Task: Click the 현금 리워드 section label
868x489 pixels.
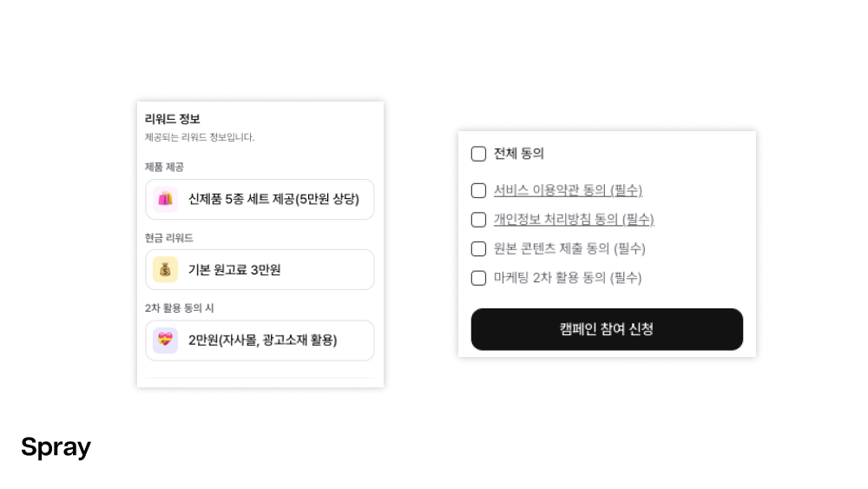Action: (169, 237)
